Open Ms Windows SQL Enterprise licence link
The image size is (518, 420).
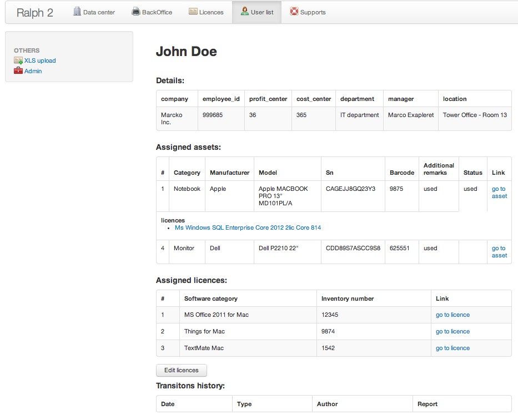coord(248,227)
